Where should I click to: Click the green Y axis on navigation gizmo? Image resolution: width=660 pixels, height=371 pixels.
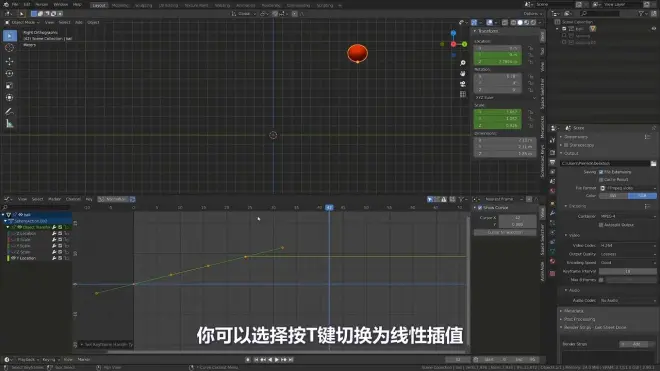click(x=464, y=44)
